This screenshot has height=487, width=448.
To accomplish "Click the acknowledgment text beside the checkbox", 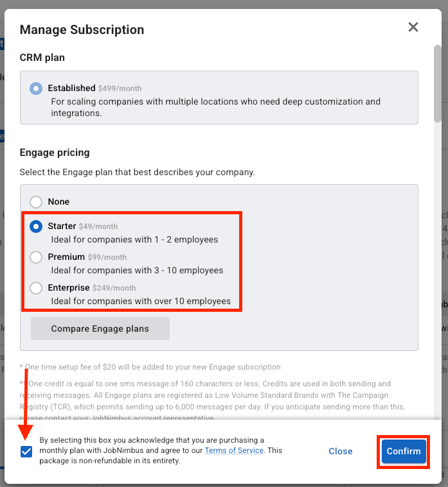I will [161, 450].
